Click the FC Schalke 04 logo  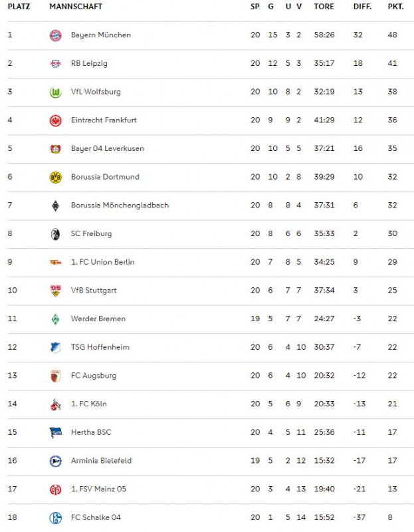click(x=56, y=518)
